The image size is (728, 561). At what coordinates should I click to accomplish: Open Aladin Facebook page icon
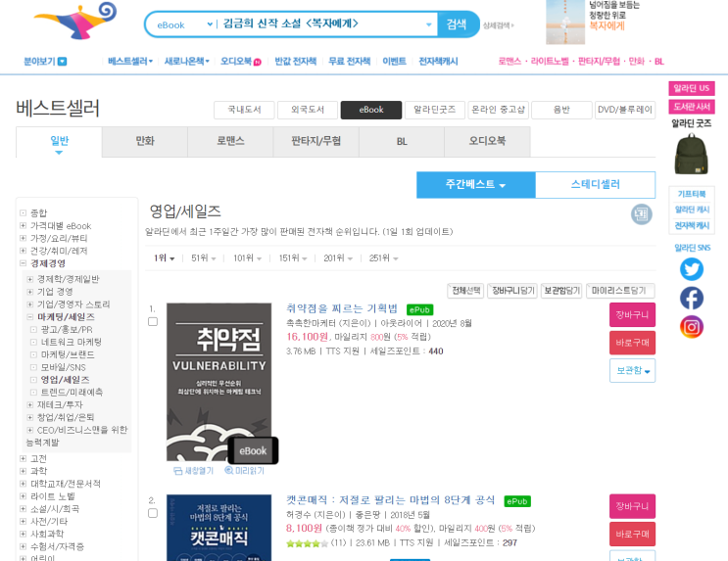click(x=692, y=299)
